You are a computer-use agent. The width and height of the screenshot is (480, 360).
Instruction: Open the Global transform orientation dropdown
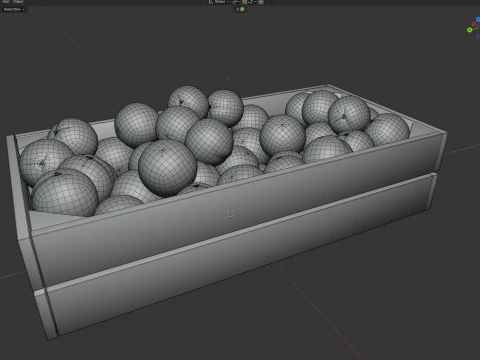pos(222,2)
